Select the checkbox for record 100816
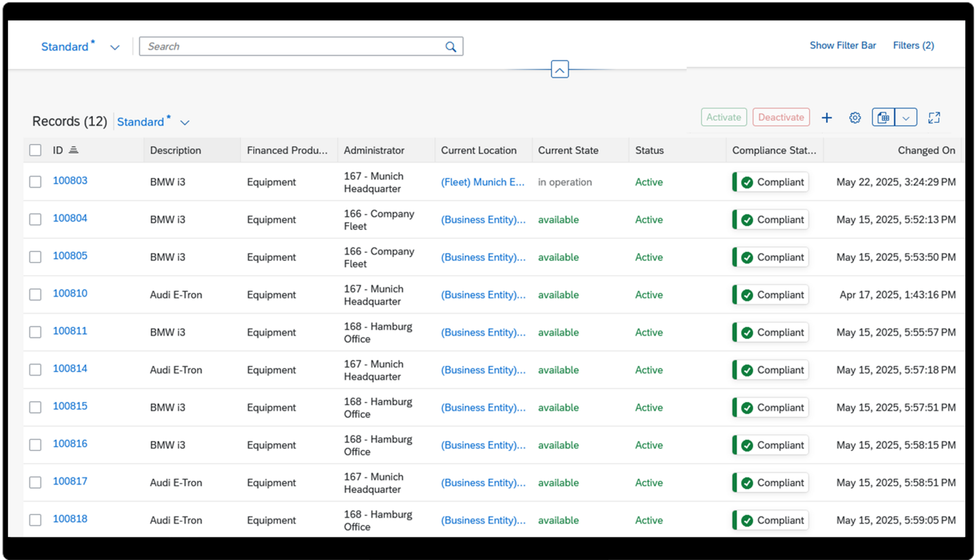This screenshot has height=560, width=980. coord(35,445)
